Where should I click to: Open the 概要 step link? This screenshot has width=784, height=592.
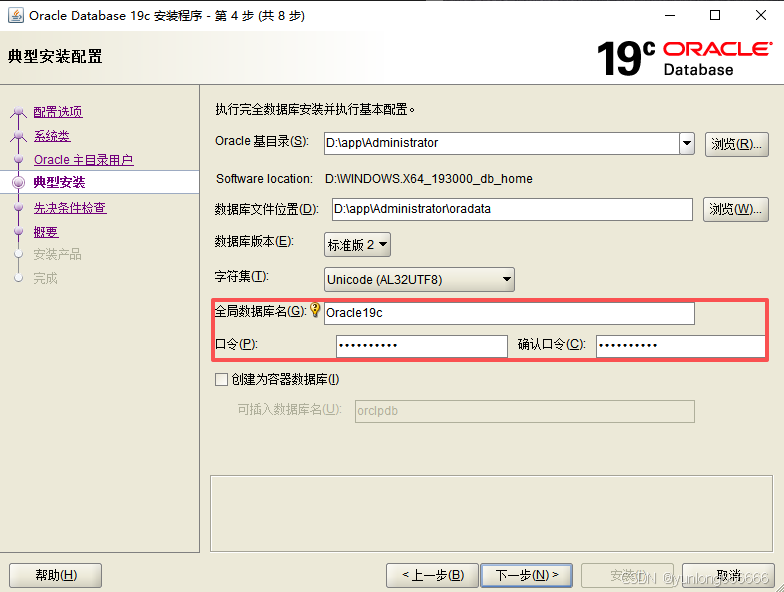pyautogui.click(x=46, y=232)
